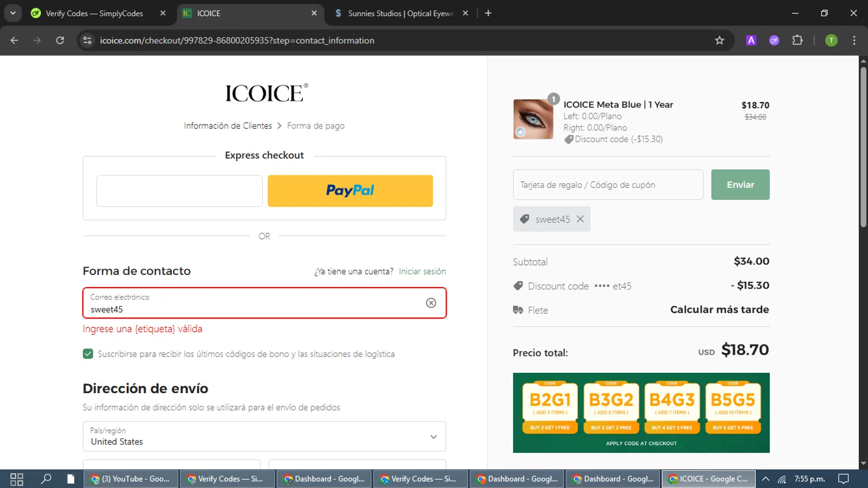
Task: Go to Forma de pago breadcrumb
Action: 315,126
